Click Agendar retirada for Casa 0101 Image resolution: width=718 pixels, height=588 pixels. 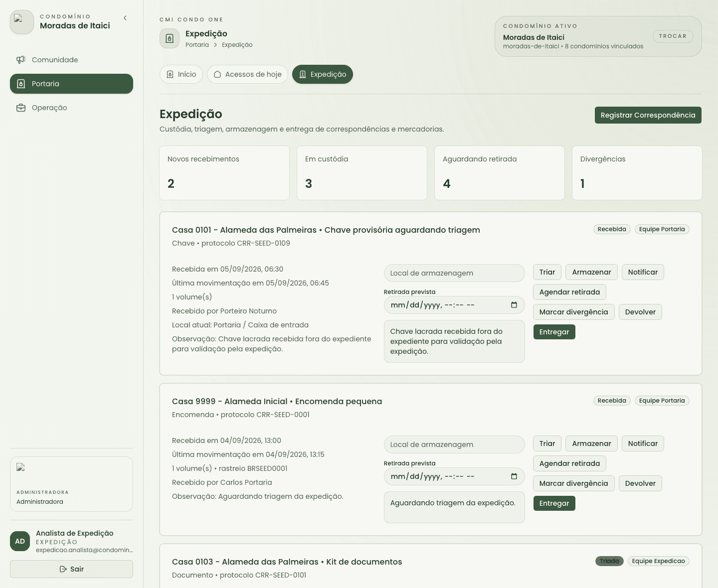click(569, 292)
